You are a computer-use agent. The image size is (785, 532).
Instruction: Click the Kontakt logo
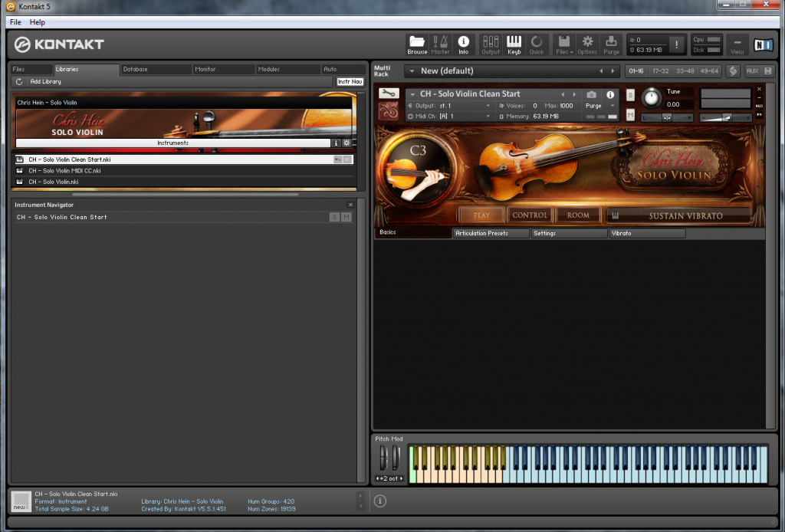click(x=59, y=44)
